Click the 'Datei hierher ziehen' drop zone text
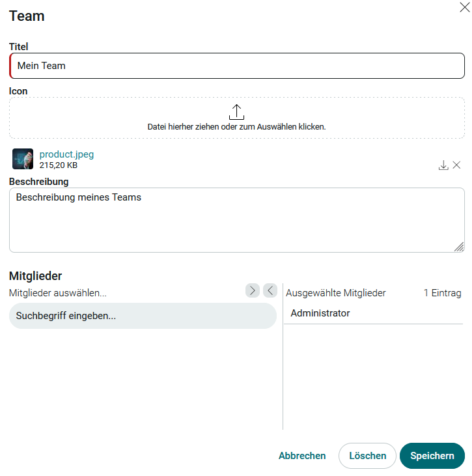The width and height of the screenshot is (472, 476). click(236, 127)
